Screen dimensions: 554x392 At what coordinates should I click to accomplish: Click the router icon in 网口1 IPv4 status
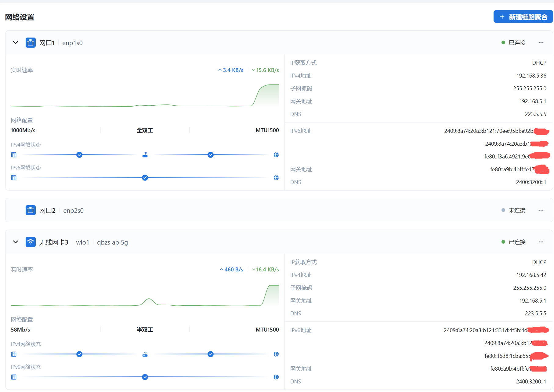(145, 155)
